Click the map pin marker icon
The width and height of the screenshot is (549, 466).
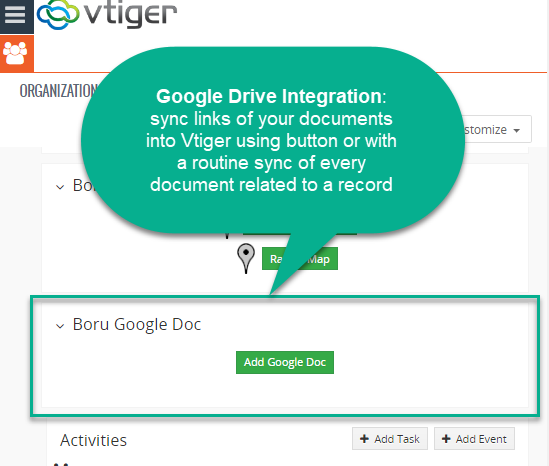(246, 258)
